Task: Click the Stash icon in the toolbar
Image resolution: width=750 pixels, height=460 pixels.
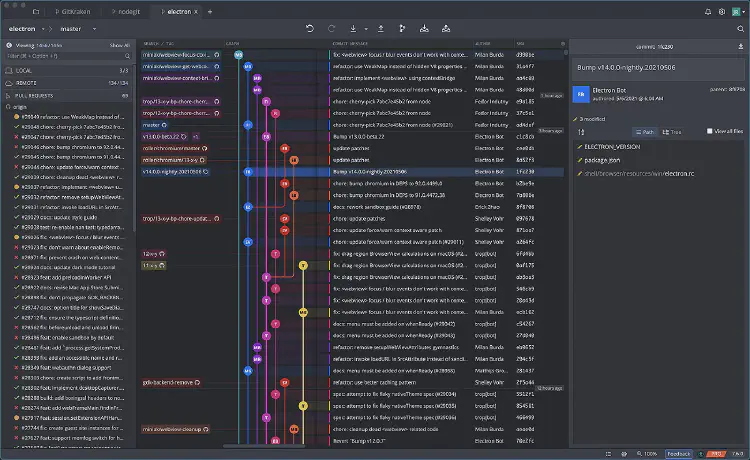Action: tap(426, 29)
